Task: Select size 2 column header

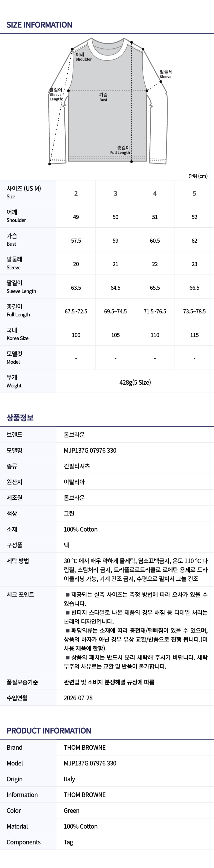Action: click(76, 193)
